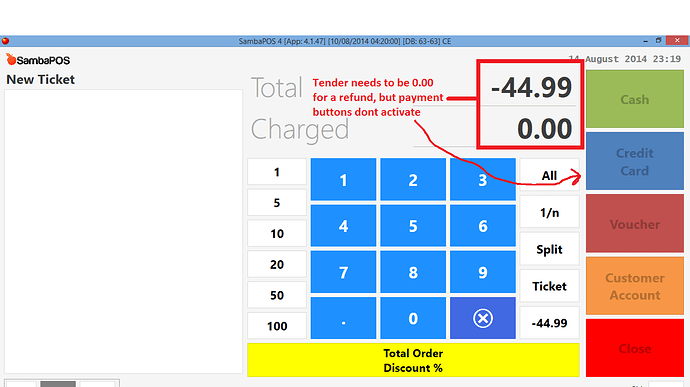Tap numpad digit 1
The height and width of the screenshot is (387, 690).
(x=343, y=180)
